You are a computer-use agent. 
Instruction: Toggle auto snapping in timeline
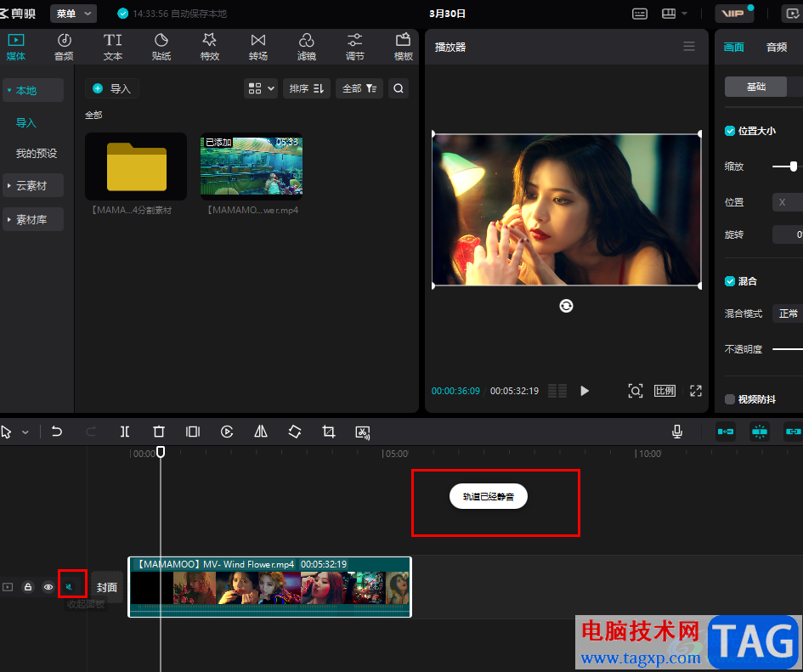pyautogui.click(x=760, y=432)
